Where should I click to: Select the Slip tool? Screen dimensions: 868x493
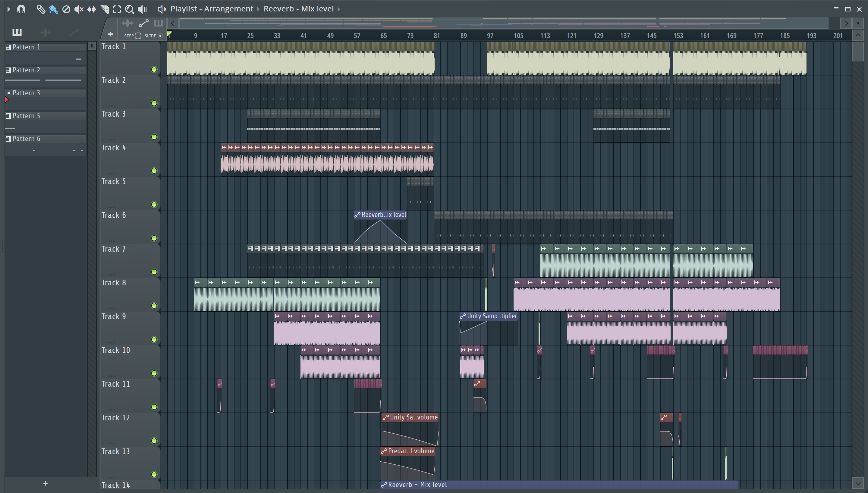(91, 9)
